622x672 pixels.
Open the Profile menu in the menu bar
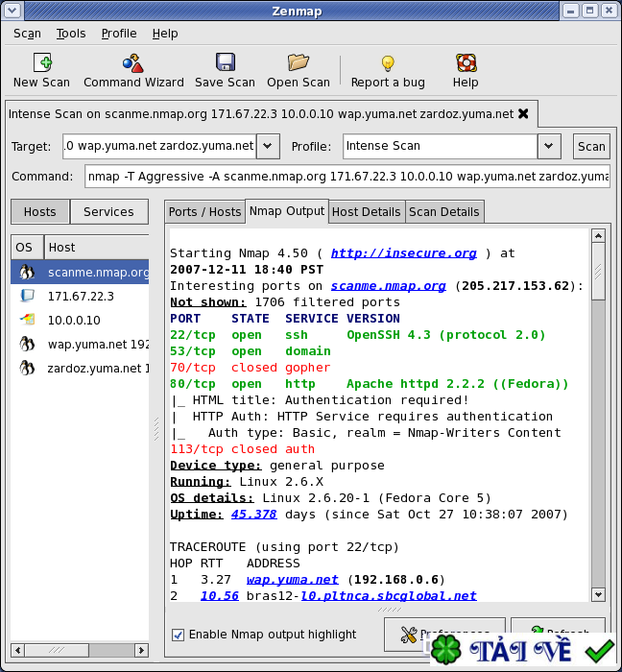click(x=119, y=33)
